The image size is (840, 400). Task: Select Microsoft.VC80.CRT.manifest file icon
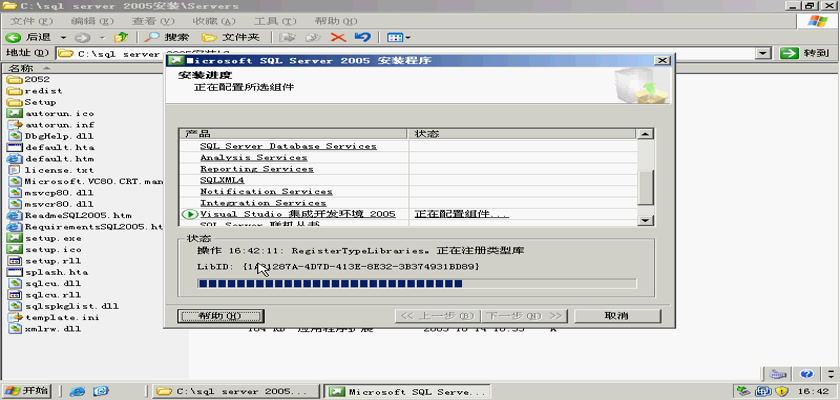click(15, 181)
